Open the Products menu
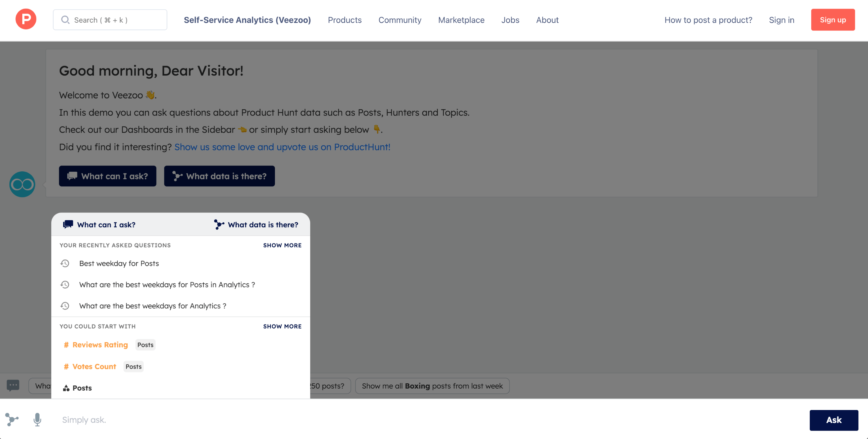Viewport: 868px width, 439px height. [345, 20]
